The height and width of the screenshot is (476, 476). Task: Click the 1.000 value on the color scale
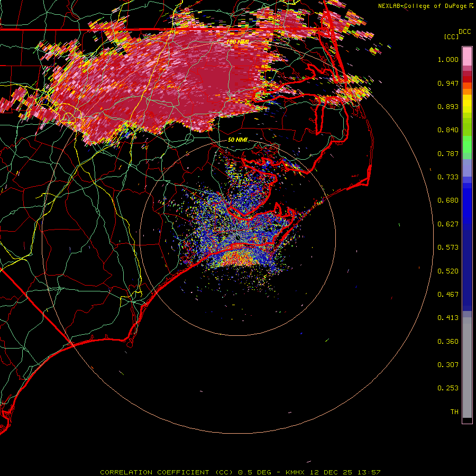448,59
